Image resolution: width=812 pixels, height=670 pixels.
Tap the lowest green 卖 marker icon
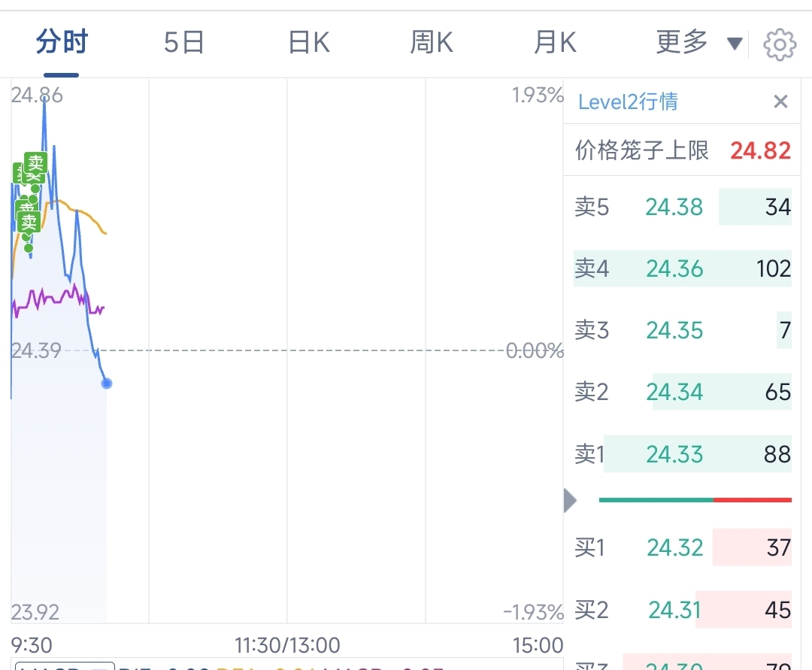tap(29, 222)
